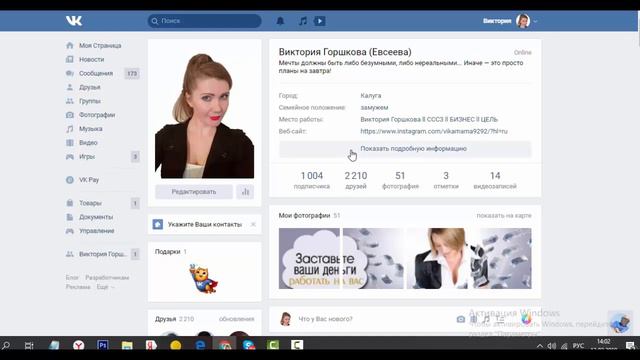640x360 pixels.
Task: Expand the Ещё footer dropdown
Action: [x=105, y=287]
